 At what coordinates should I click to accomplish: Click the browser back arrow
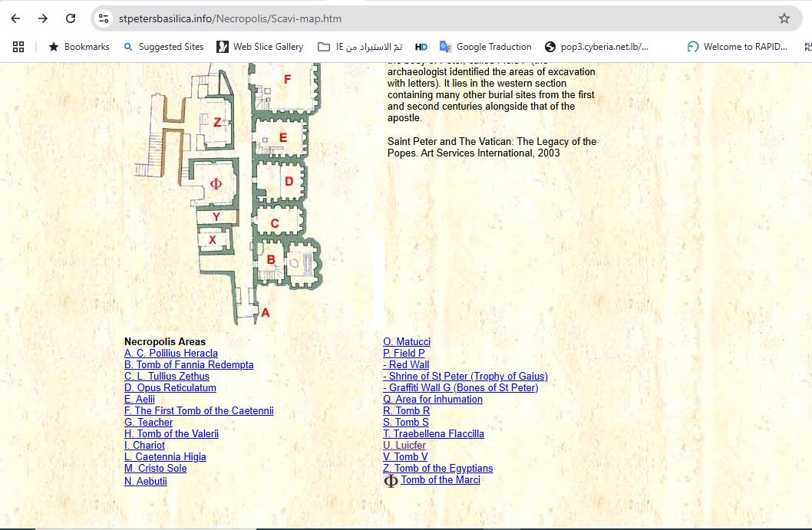(x=15, y=18)
